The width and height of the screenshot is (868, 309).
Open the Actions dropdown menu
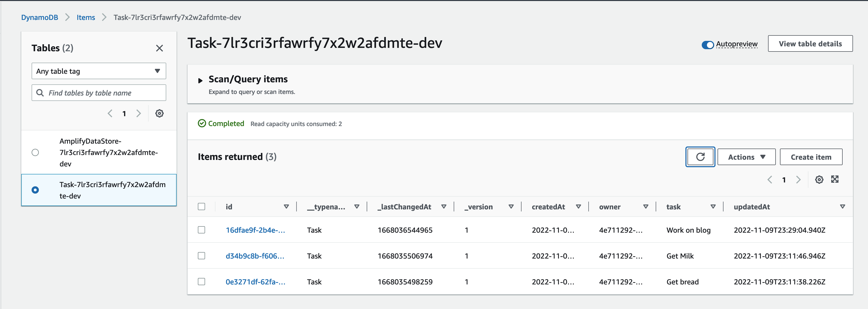(746, 157)
